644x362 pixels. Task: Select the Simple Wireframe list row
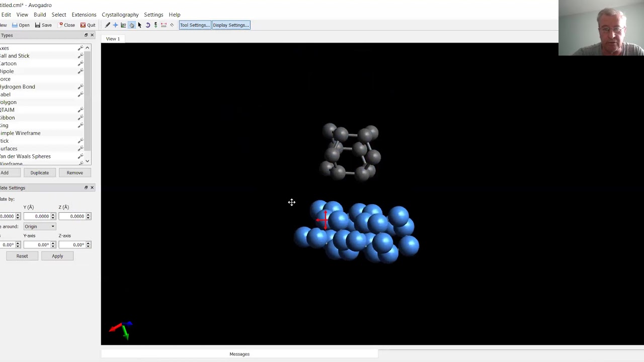point(42,133)
